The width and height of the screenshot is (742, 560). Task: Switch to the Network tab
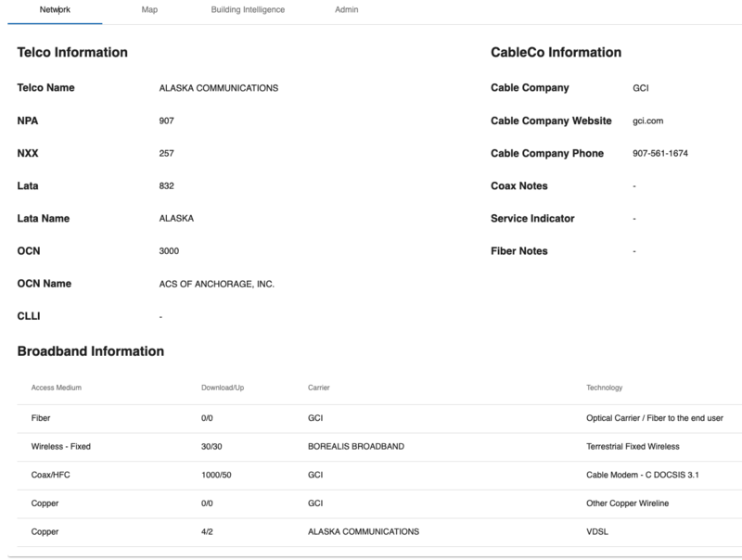point(56,10)
